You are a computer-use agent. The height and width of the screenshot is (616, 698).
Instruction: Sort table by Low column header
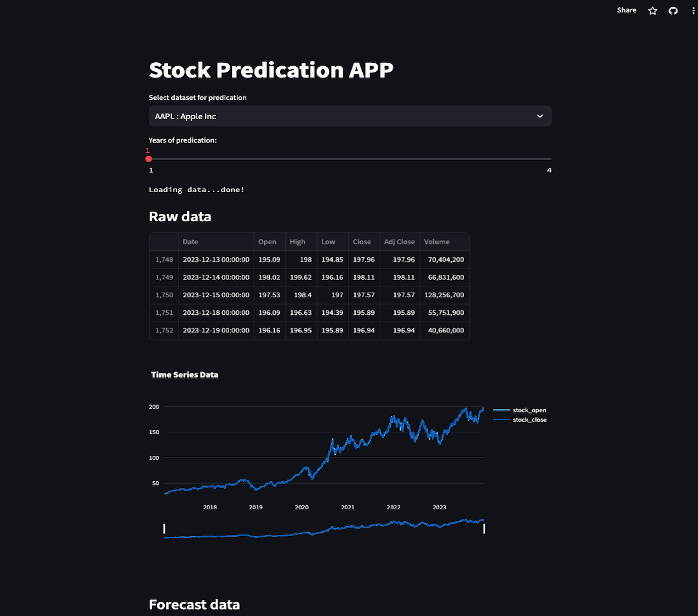point(328,242)
